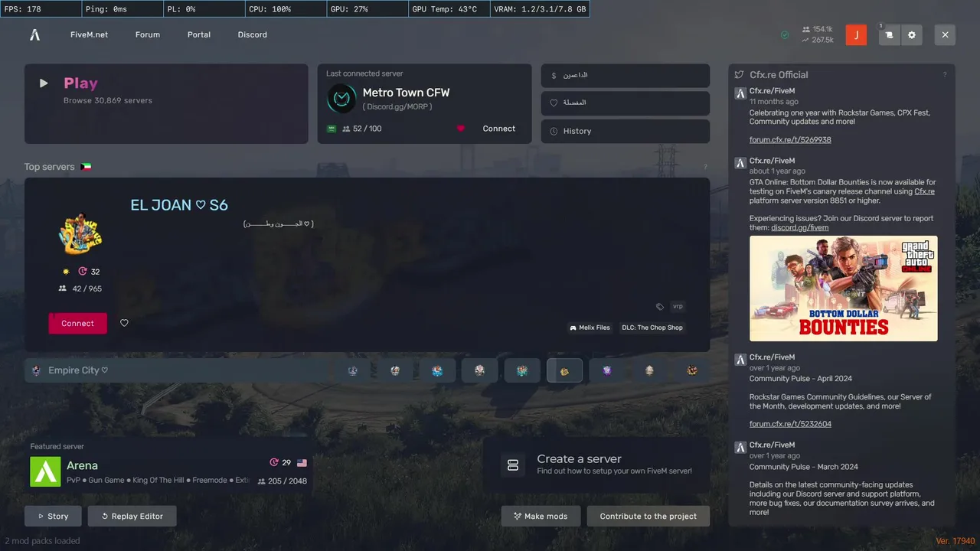Open the discord.gg/fivem link
The width and height of the screenshot is (980, 551).
799,227
